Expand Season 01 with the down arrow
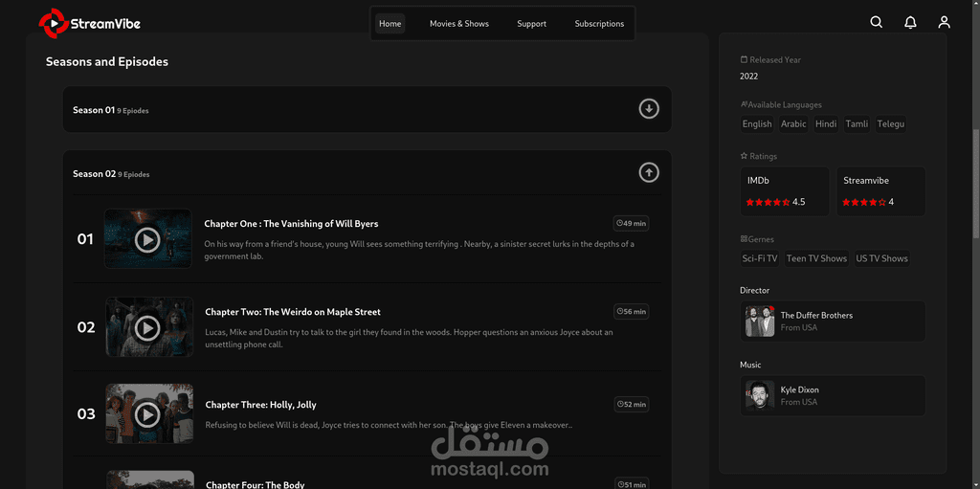Screen dimensions: 980x489 (x=649, y=109)
